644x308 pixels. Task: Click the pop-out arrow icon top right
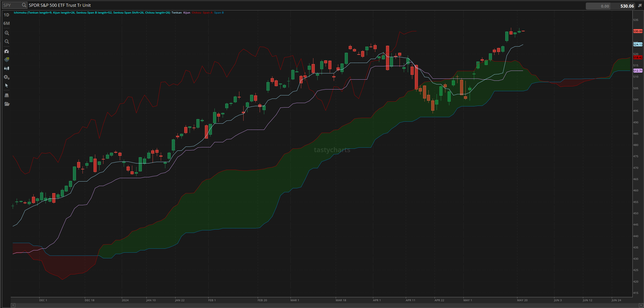click(x=640, y=6)
